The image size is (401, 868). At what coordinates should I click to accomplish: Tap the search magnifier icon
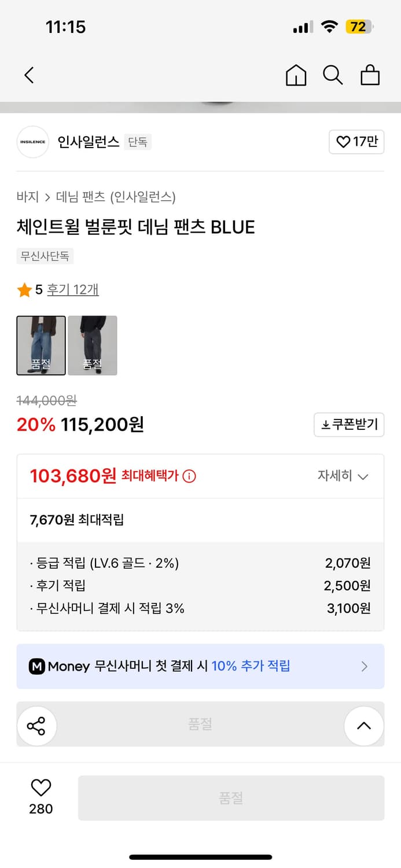333,75
